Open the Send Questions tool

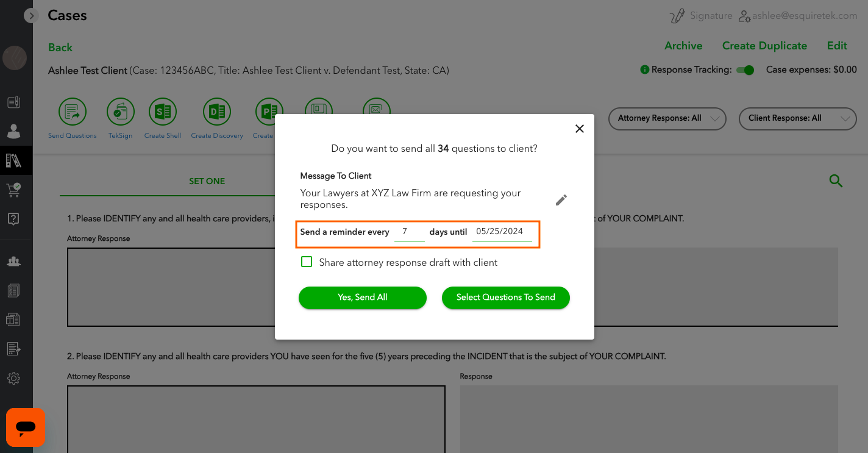(x=72, y=112)
